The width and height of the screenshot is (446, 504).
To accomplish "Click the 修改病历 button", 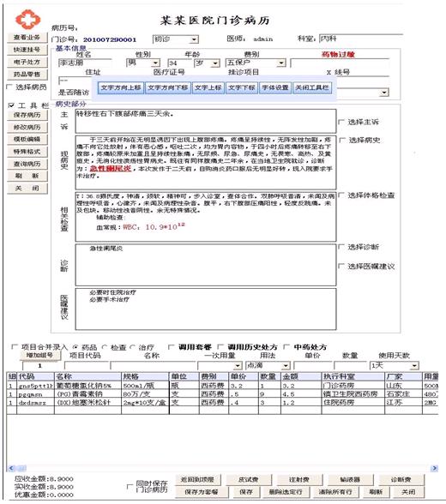I will coord(27,127).
